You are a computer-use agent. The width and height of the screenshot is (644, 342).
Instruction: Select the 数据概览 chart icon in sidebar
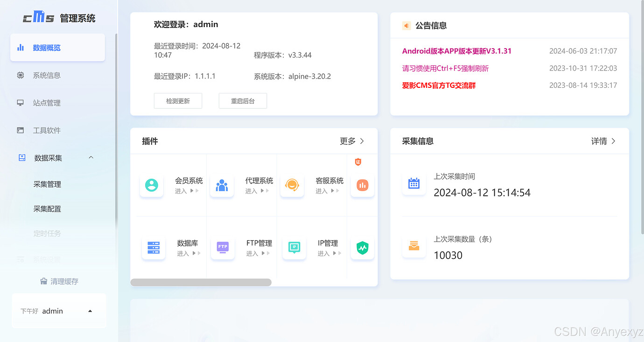[21, 47]
